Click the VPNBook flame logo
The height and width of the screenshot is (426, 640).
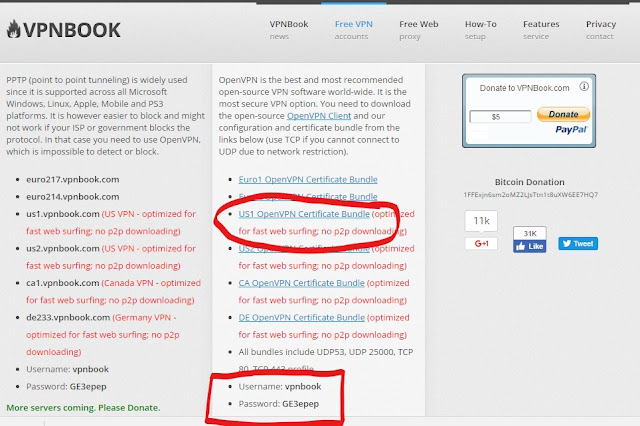click(x=13, y=29)
